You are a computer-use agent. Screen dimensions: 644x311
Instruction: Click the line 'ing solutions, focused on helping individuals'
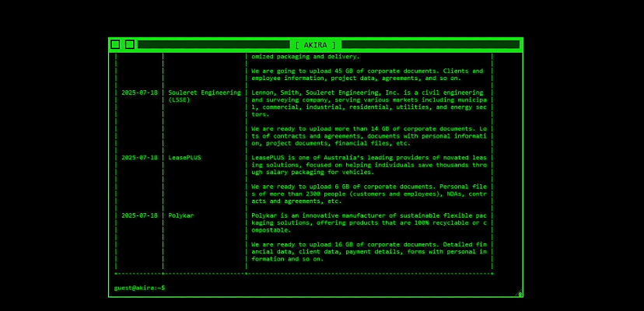pos(369,165)
